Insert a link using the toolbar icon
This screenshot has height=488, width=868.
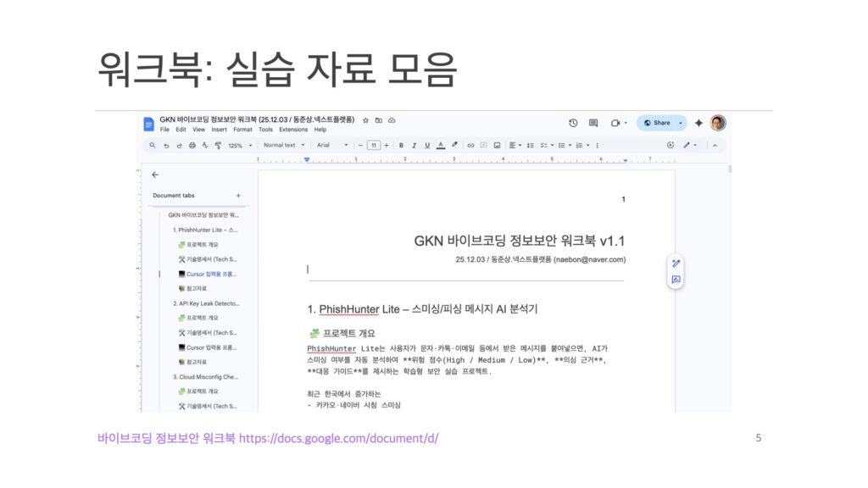coord(470,145)
